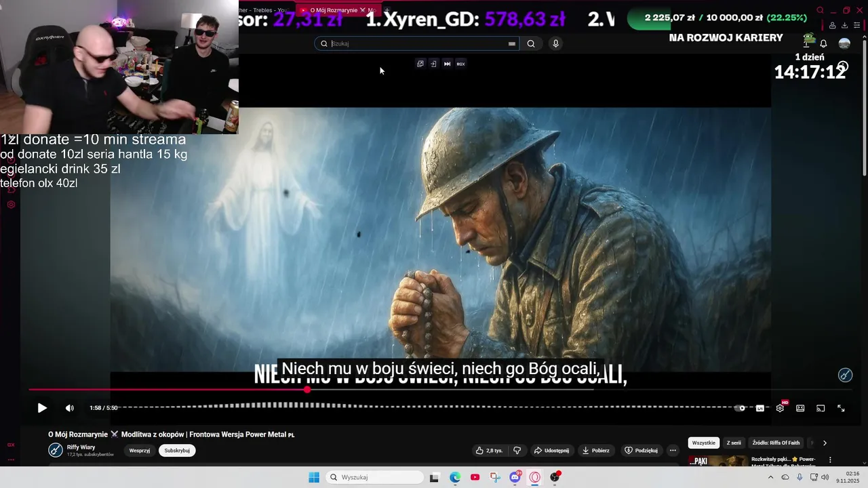Click the Wyszukaj taskbar search box

click(x=374, y=477)
